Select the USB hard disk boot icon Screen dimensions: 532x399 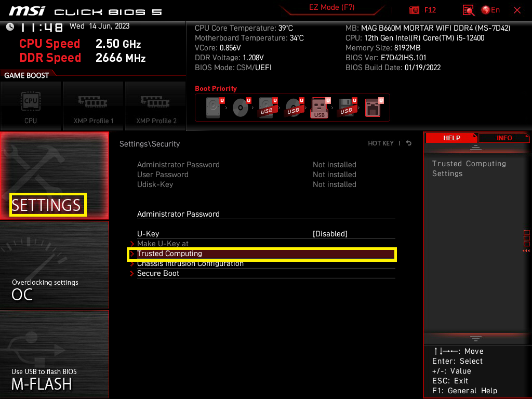click(268, 108)
